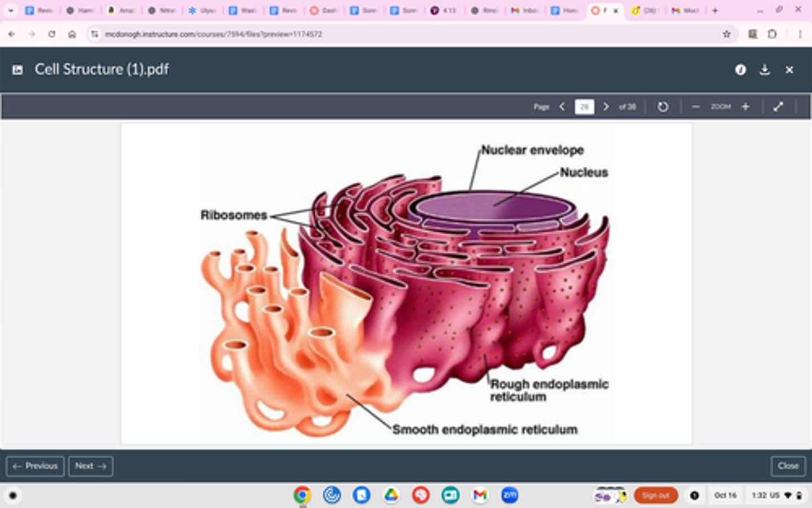Open the file info icon in the header

pos(740,69)
